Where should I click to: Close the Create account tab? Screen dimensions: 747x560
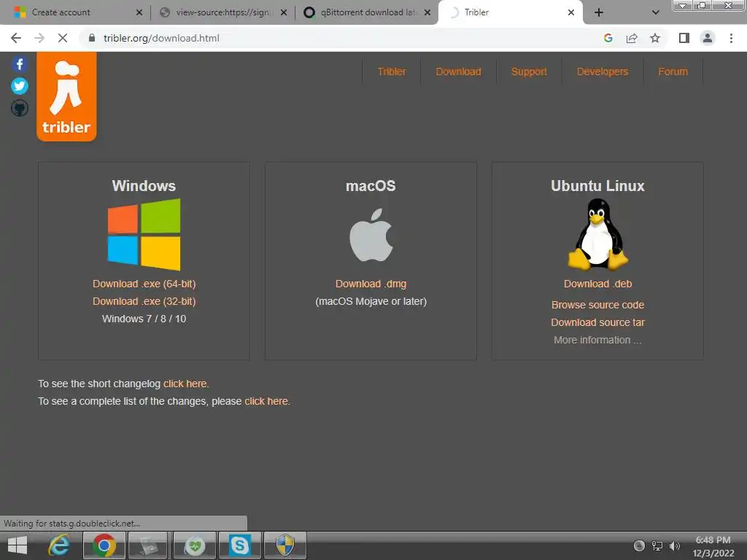[x=139, y=12]
